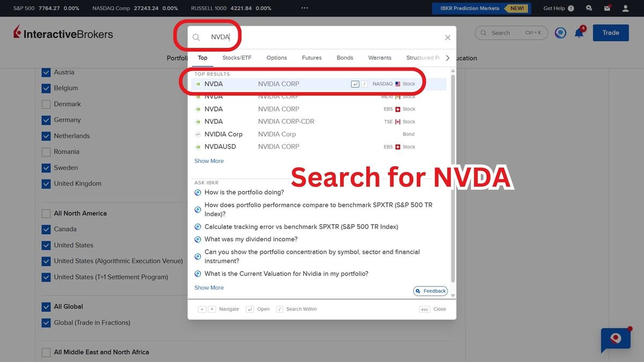Screen dimensions: 644x362
Task: Click the search popup vertical scrollbar
Action: (452, 180)
